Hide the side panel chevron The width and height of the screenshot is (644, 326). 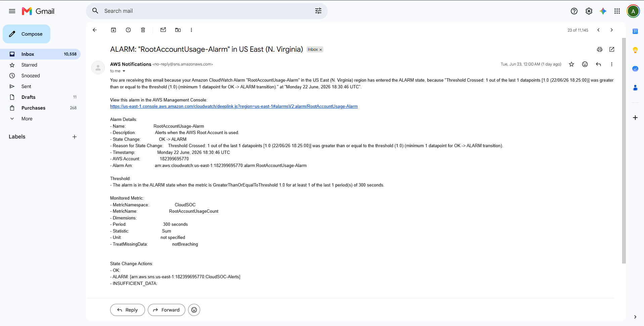(x=635, y=317)
